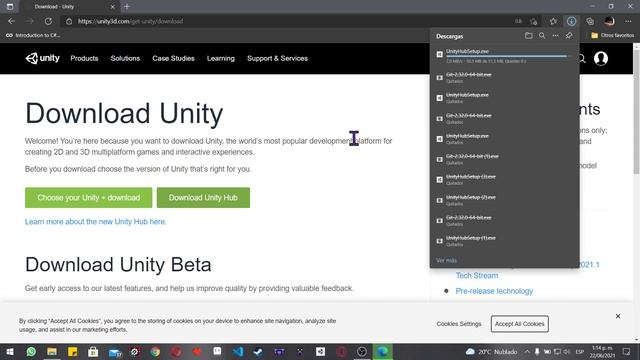
Task: Click the in-progress UnityHubSetup.exe download
Action: point(504,56)
